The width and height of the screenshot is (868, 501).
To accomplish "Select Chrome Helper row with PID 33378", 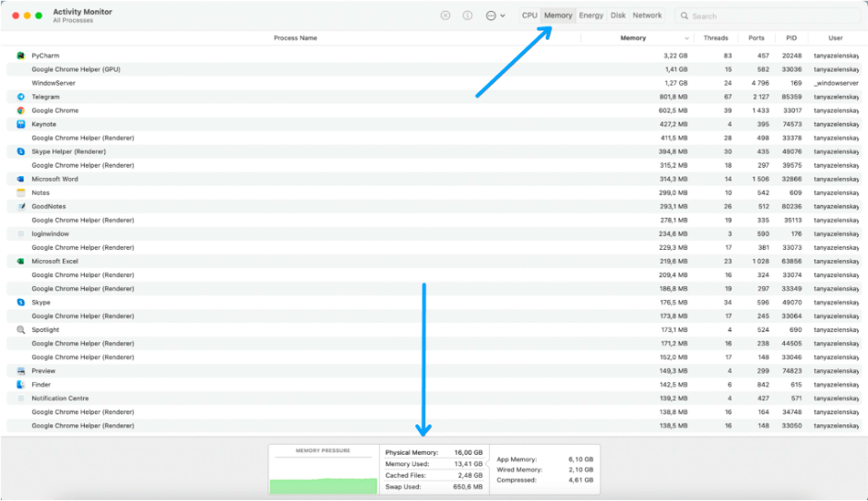I will (434, 137).
